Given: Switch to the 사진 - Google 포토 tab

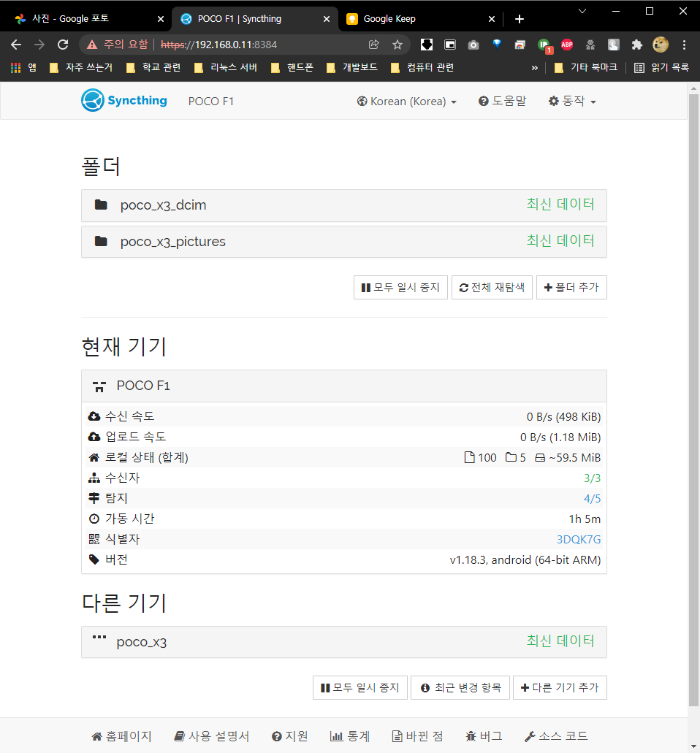Looking at the screenshot, I should click(85, 19).
